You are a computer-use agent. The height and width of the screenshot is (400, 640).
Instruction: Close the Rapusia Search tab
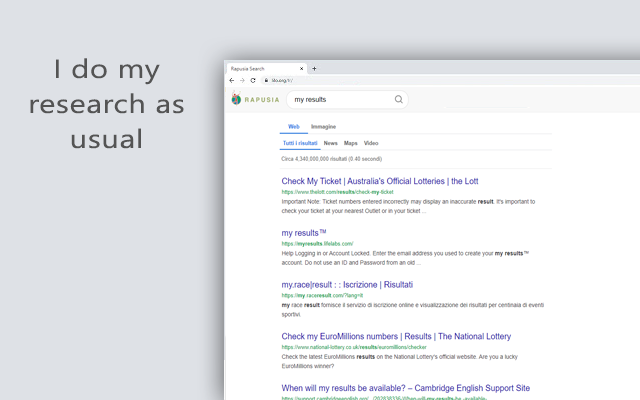(x=302, y=69)
